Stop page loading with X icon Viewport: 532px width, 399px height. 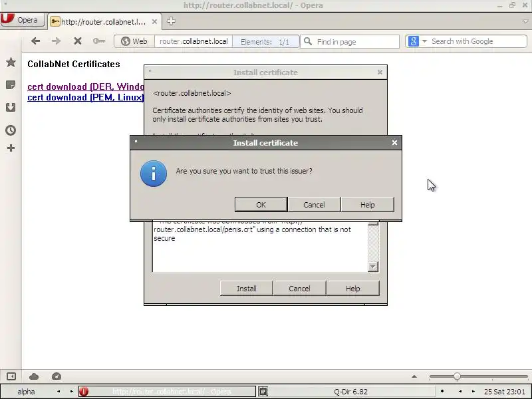click(x=78, y=41)
